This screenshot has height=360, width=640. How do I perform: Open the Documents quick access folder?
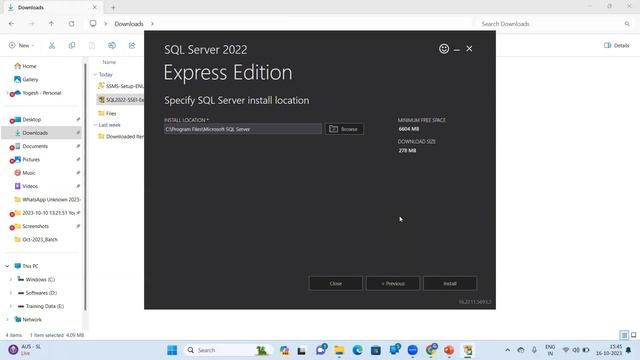35,146
